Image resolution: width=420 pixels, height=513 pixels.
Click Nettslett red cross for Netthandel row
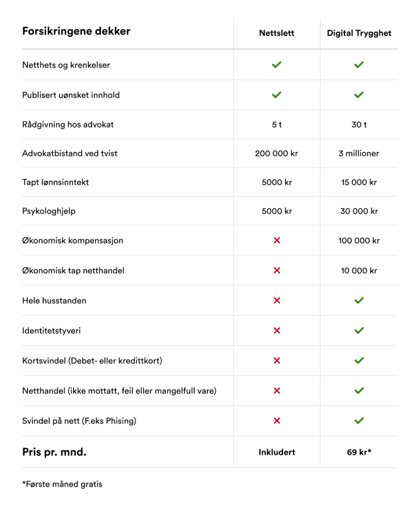tap(276, 390)
